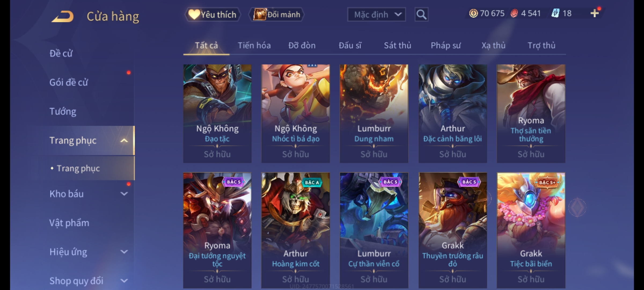
Task: Open the Mặc định sort dropdown
Action: pyautogui.click(x=376, y=15)
